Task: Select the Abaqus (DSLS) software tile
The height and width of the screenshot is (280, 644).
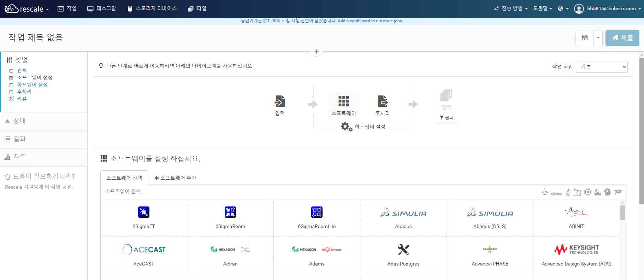Action: pos(490,218)
